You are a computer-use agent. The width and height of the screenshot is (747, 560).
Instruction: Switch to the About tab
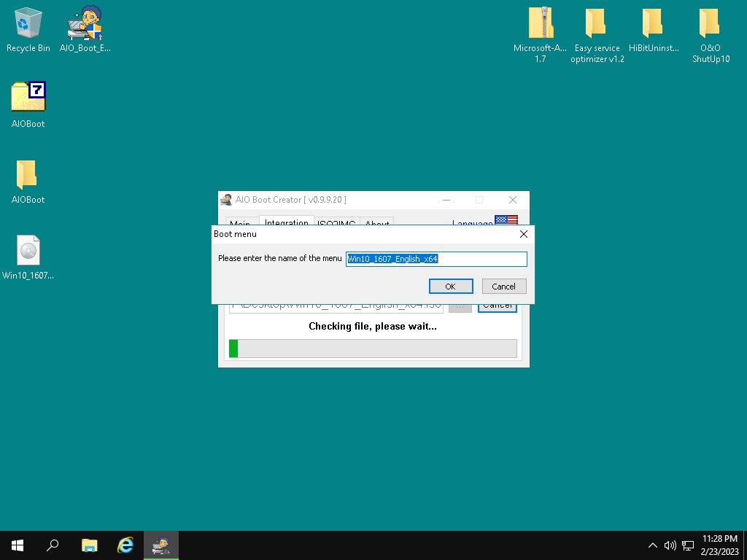click(376, 222)
